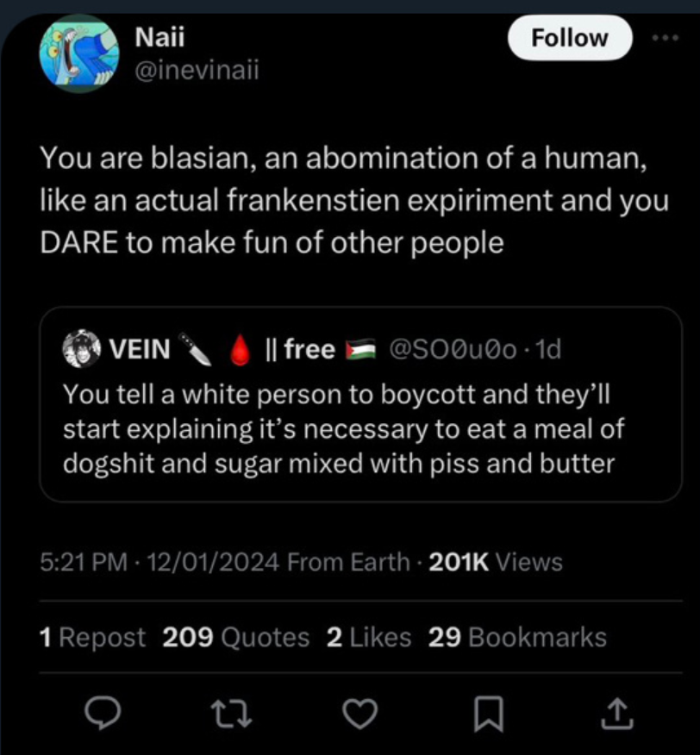Image resolution: width=700 pixels, height=755 pixels.
Task: View the 1 Repost list
Action: click(x=93, y=637)
